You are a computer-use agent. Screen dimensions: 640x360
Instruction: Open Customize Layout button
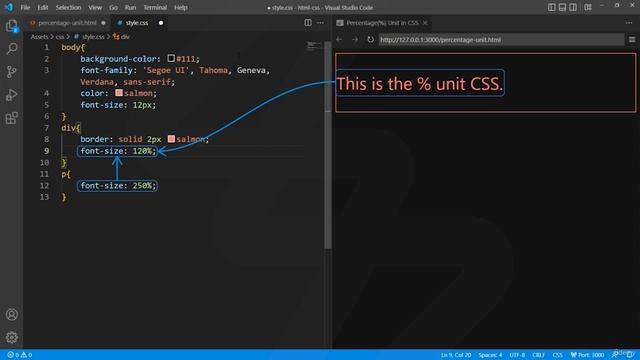tap(588, 7)
